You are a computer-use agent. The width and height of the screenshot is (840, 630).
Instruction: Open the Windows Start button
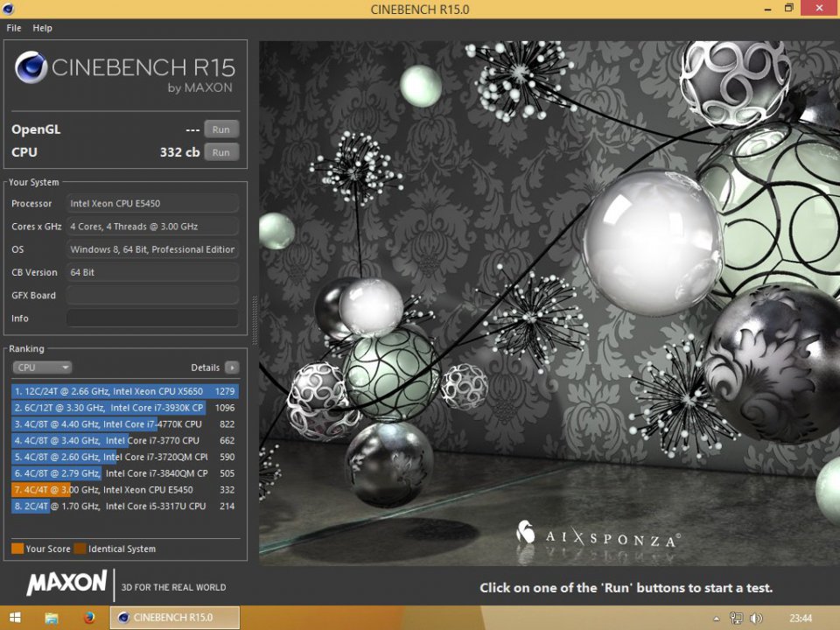(15, 618)
